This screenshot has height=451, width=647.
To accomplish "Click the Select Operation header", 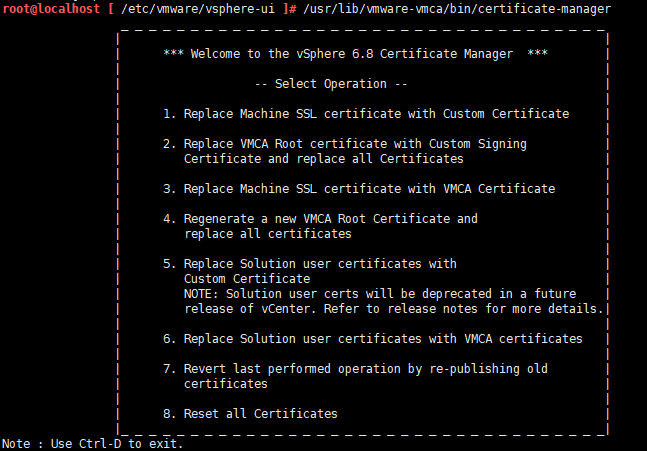I will (x=332, y=84).
